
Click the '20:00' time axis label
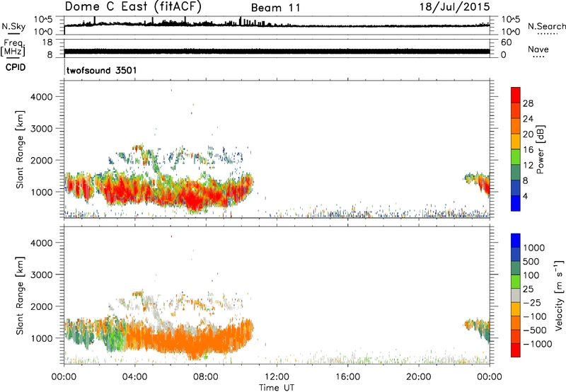(418, 377)
